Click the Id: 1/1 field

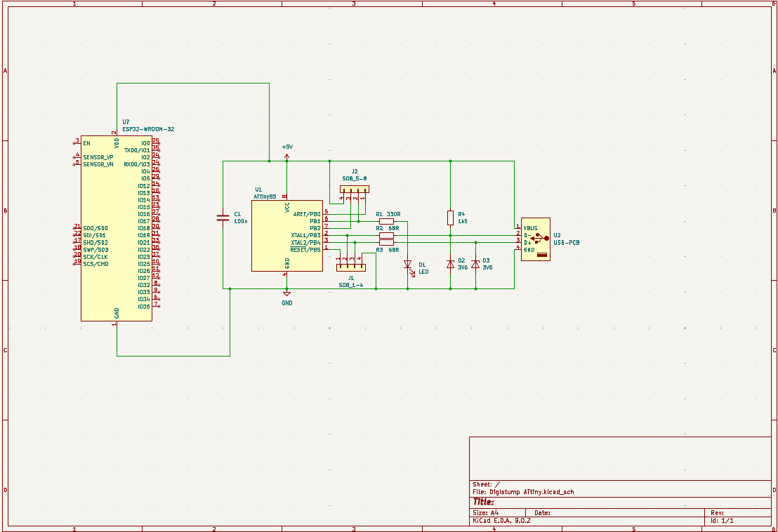[722, 521]
